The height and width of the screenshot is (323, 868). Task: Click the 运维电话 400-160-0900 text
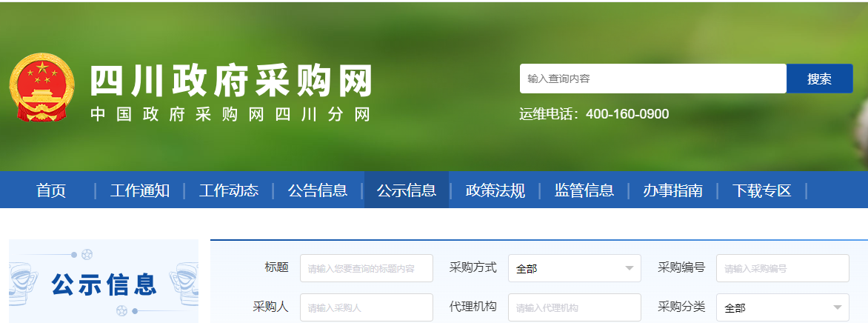[594, 114]
